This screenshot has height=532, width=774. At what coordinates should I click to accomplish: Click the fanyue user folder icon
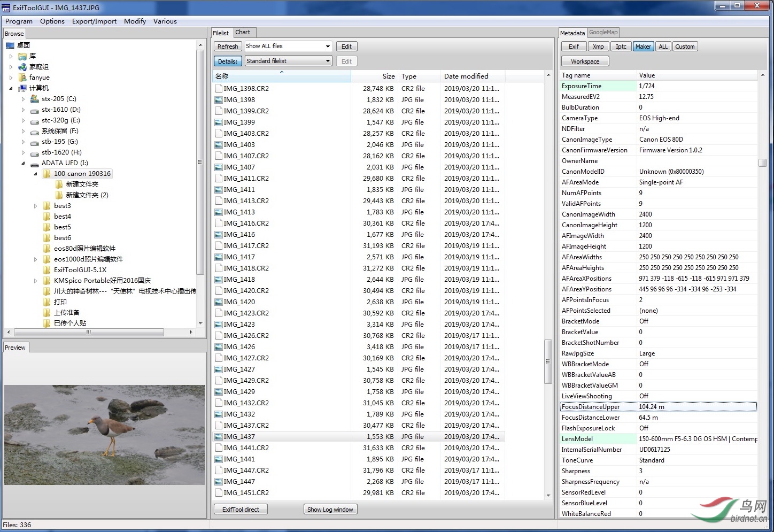tap(22, 78)
